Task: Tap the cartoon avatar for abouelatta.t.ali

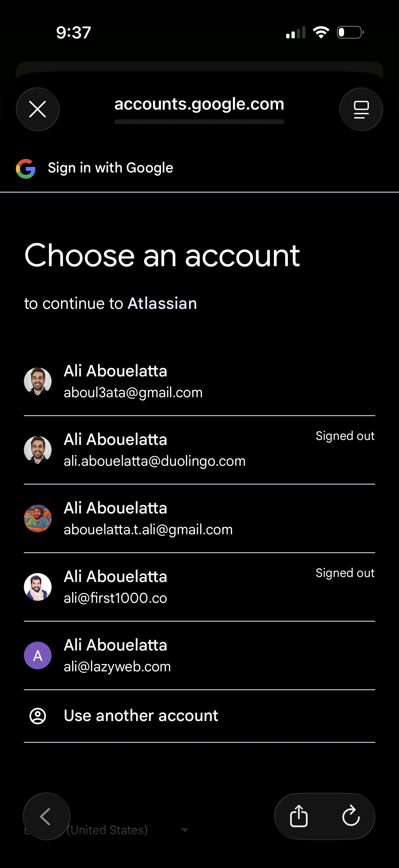Action: click(x=38, y=518)
